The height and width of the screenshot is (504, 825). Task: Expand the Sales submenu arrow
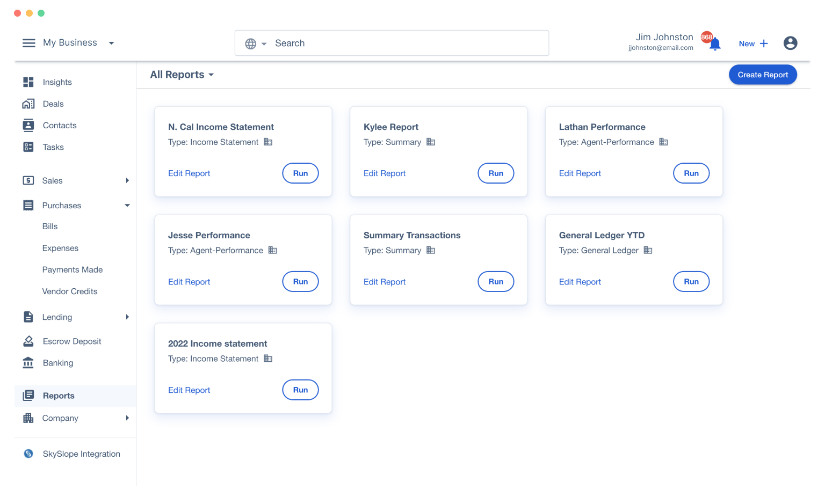(127, 180)
